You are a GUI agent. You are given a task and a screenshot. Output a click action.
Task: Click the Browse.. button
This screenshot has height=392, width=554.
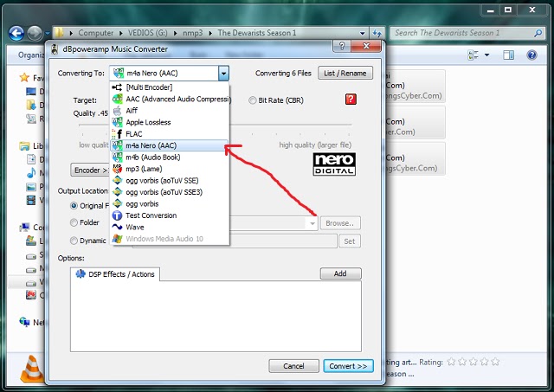(x=340, y=223)
